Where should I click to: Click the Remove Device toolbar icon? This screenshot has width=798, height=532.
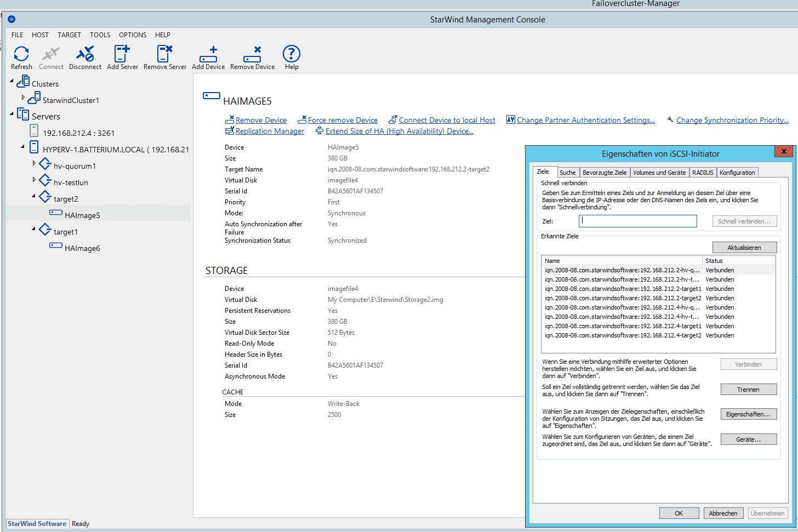pos(252,54)
